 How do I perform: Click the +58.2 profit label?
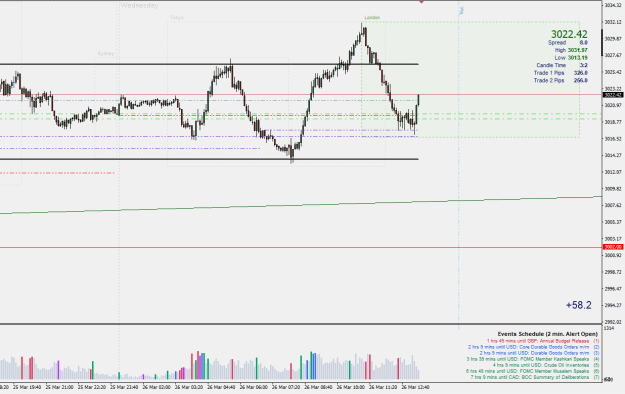[x=578, y=305]
